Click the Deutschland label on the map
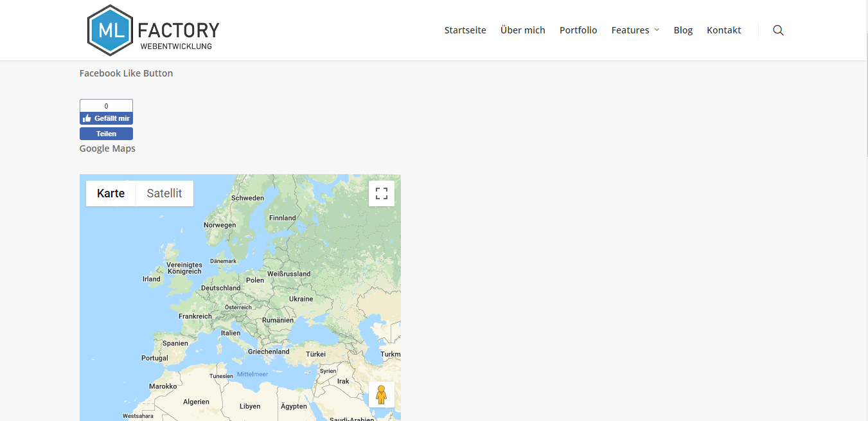 (x=220, y=288)
